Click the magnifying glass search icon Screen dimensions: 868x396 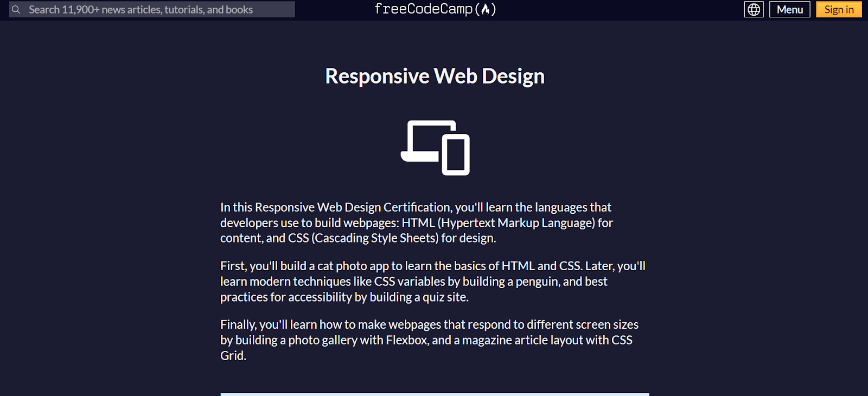click(16, 10)
